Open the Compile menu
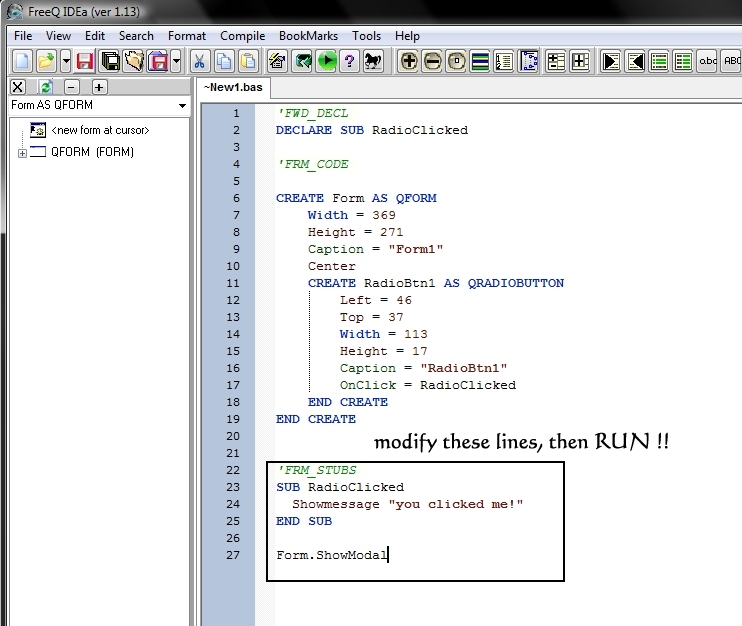Viewport: 742px width, 626px height. (242, 36)
